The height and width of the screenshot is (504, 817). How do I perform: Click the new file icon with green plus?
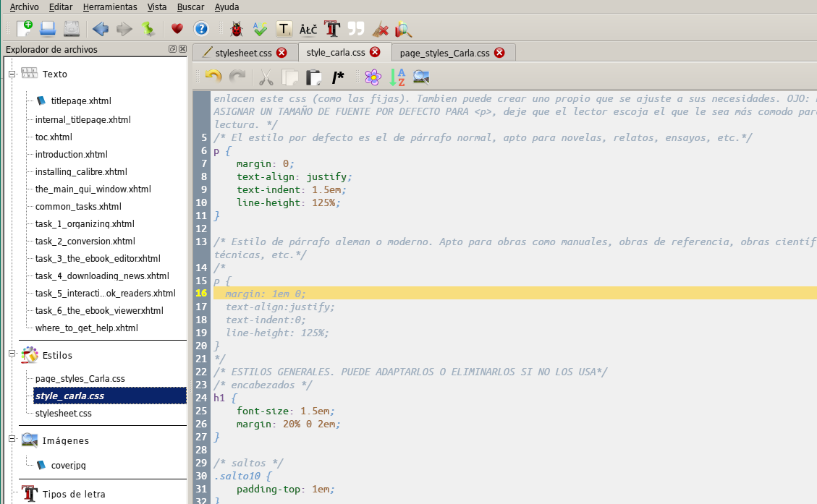(25, 29)
